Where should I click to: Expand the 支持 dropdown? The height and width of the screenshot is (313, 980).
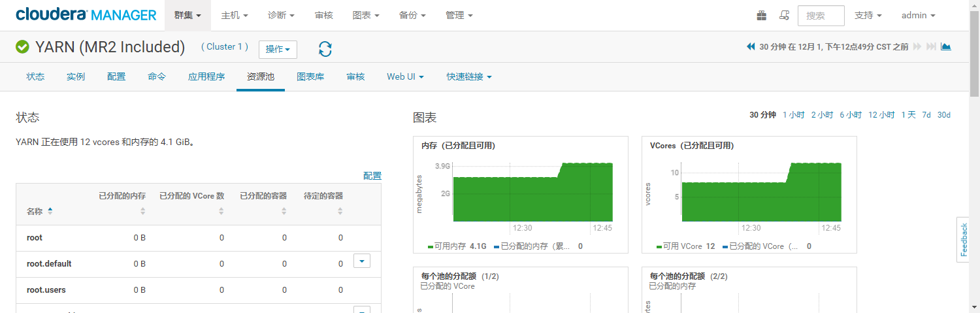coord(868,15)
